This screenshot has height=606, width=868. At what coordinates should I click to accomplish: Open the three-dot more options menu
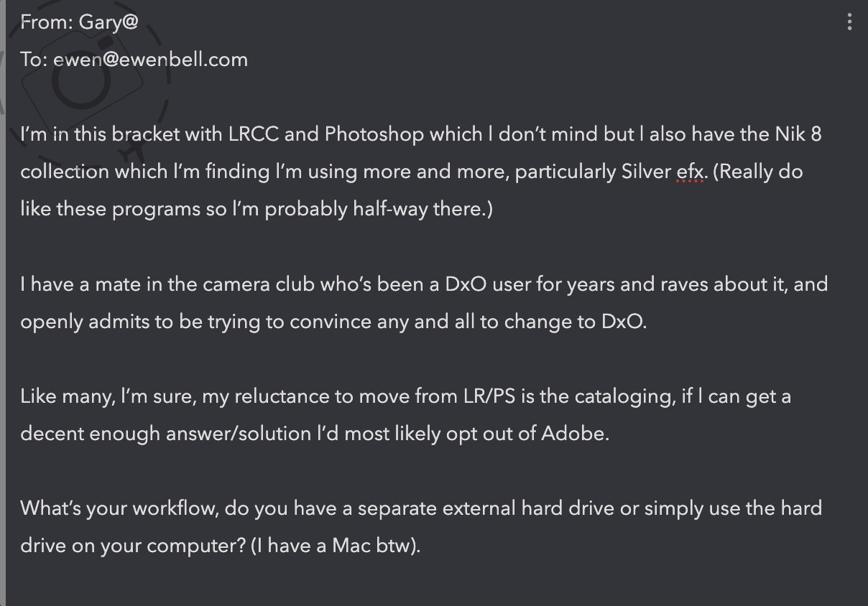tap(849, 22)
